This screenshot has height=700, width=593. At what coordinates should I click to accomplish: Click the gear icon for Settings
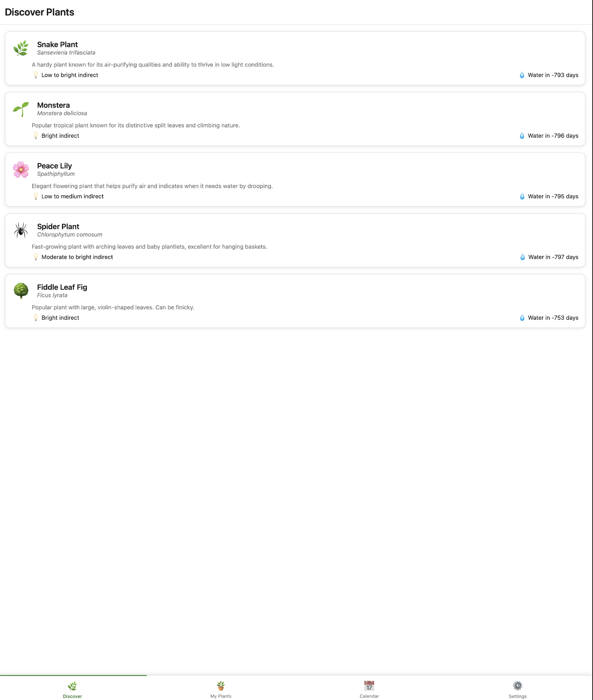(x=517, y=683)
